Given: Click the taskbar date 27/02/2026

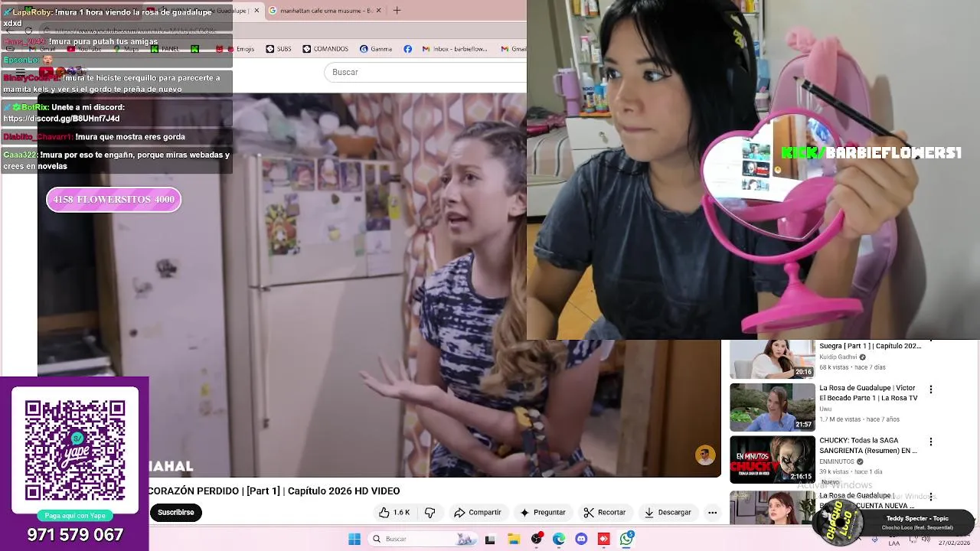Looking at the screenshot, I should [x=954, y=543].
